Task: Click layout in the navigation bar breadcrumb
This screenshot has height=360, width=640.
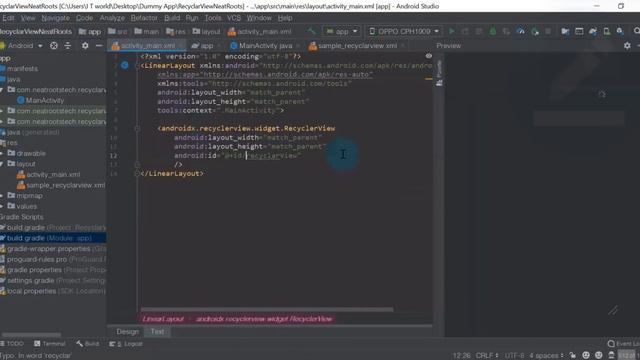Action: [207, 31]
